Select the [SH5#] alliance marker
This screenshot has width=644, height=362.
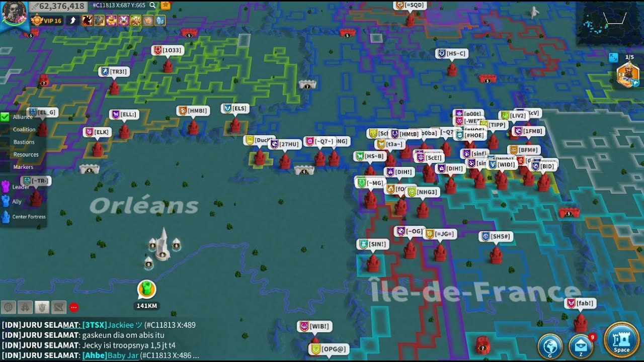tap(496, 236)
